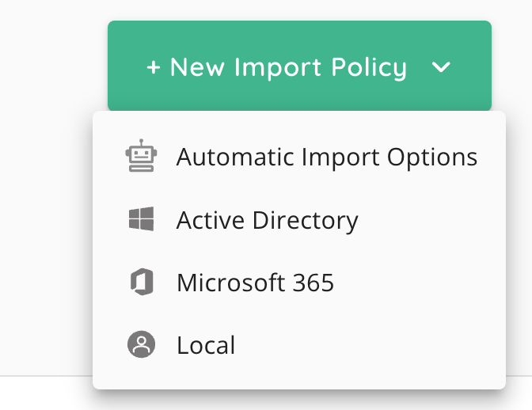Click the "New Import Policy" text label
Image resolution: width=532 pixels, height=410 pixels.
(x=288, y=68)
